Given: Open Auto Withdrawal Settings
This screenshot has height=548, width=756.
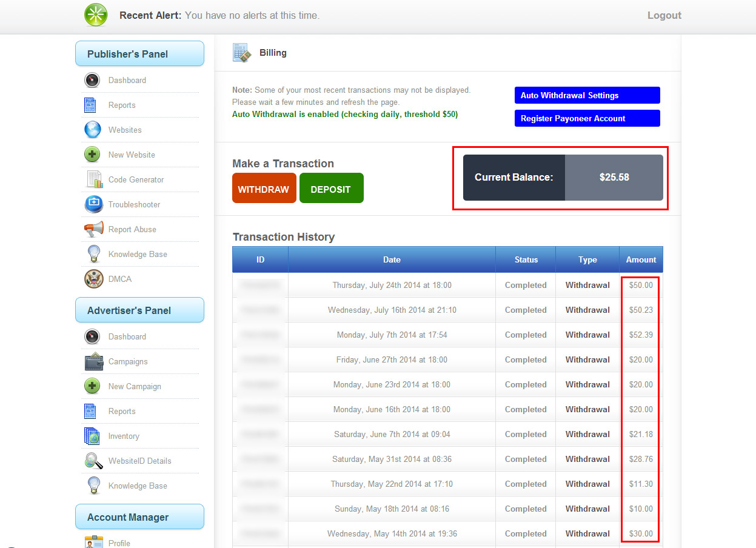Looking at the screenshot, I should [x=587, y=95].
